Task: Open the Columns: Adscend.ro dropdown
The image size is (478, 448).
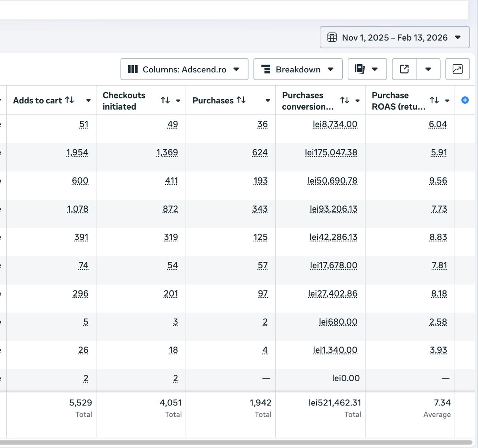Action: tap(184, 69)
